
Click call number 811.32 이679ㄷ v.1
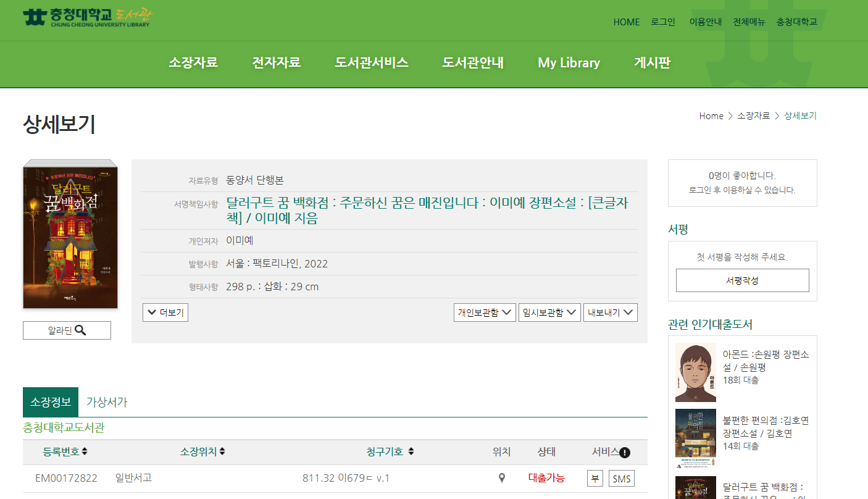346,478
